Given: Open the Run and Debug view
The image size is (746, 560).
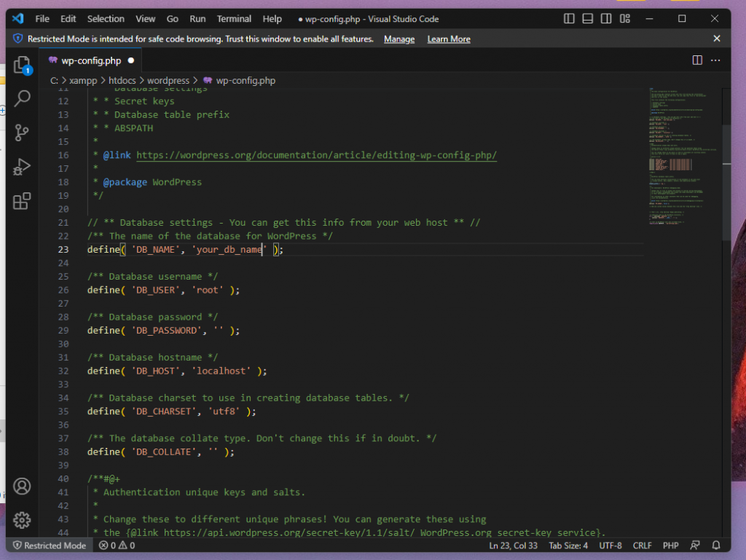Looking at the screenshot, I should pos(22,167).
